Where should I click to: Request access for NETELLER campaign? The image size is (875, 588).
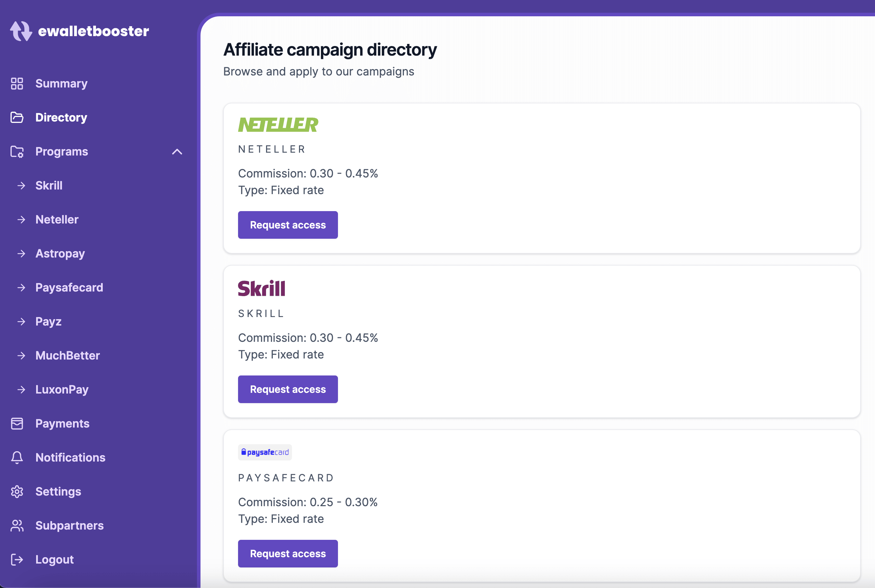288,225
